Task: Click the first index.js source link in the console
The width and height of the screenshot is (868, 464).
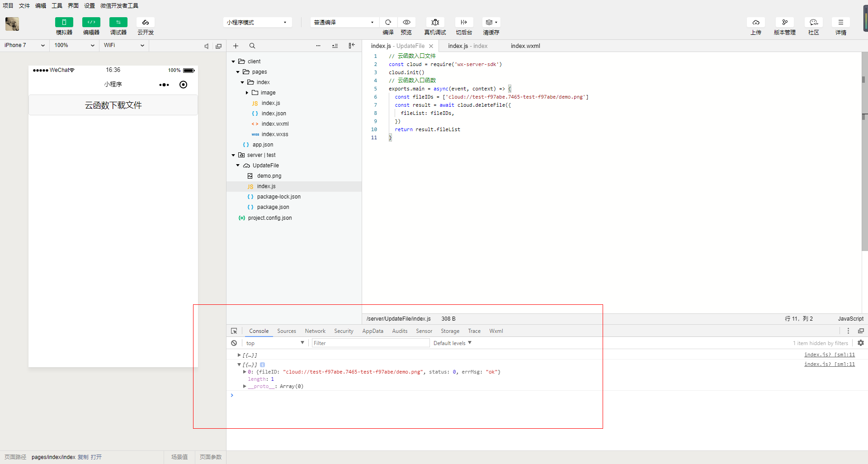Action: 829,355
